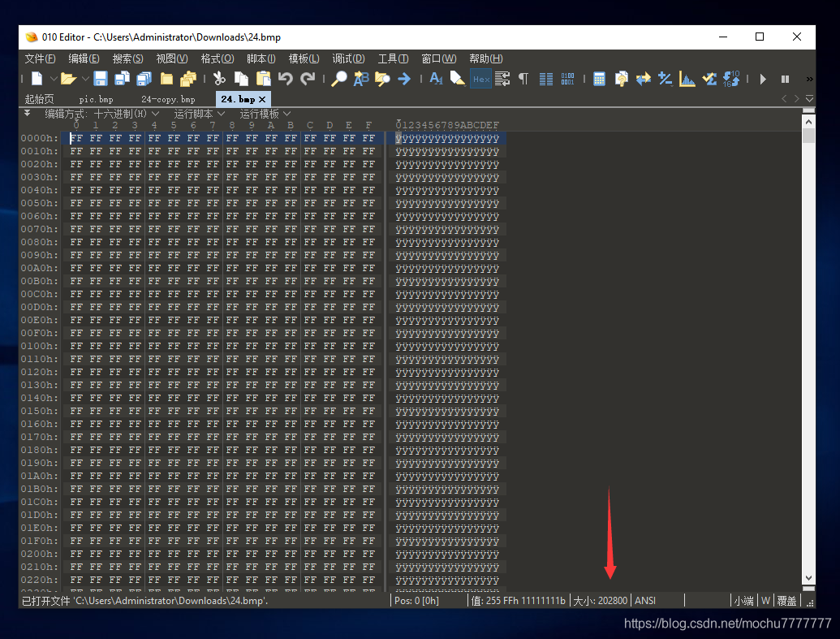840x639 pixels.
Task: Open a file using the folder icon
Action: 68,79
